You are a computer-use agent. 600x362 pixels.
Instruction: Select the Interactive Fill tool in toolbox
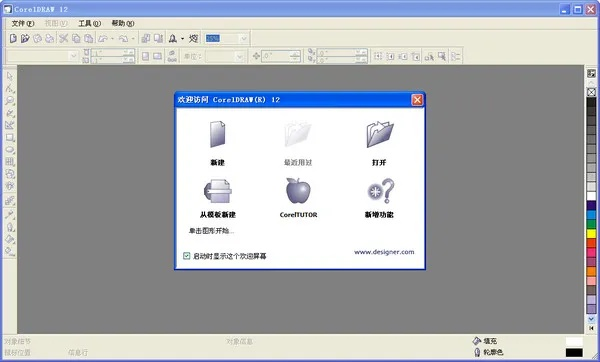point(10,251)
